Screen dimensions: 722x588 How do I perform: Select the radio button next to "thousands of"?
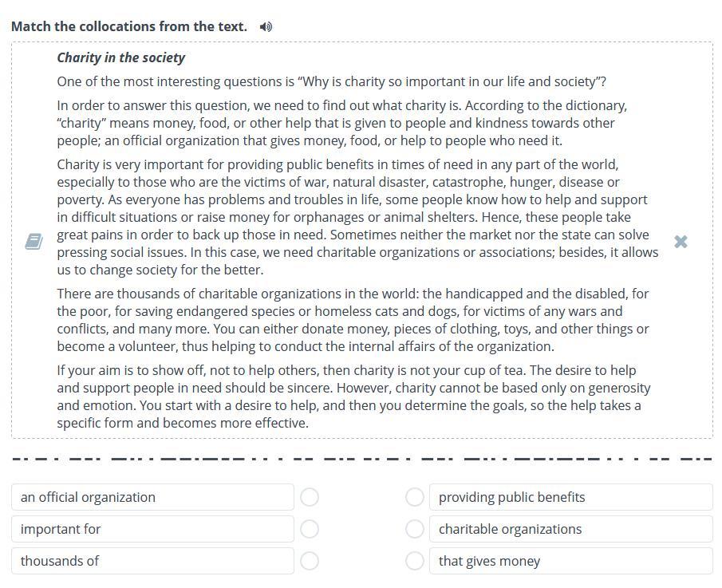310,561
